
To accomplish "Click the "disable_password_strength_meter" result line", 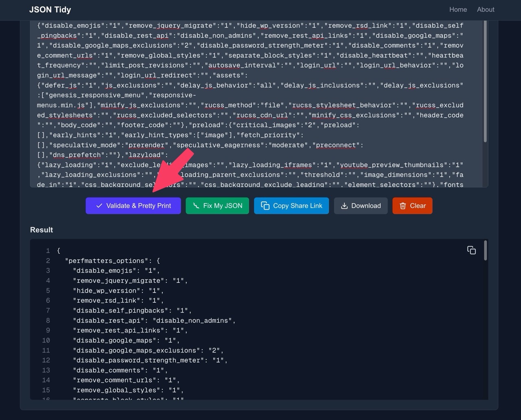I will [x=150, y=361].
